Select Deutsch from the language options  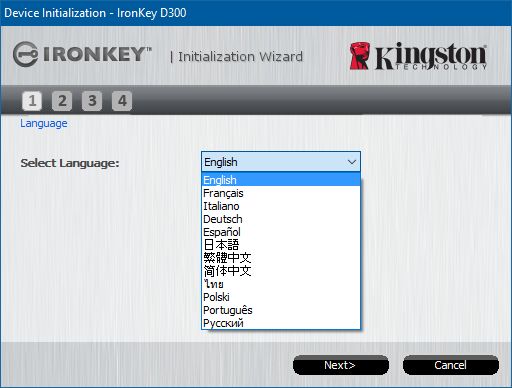coord(281,219)
